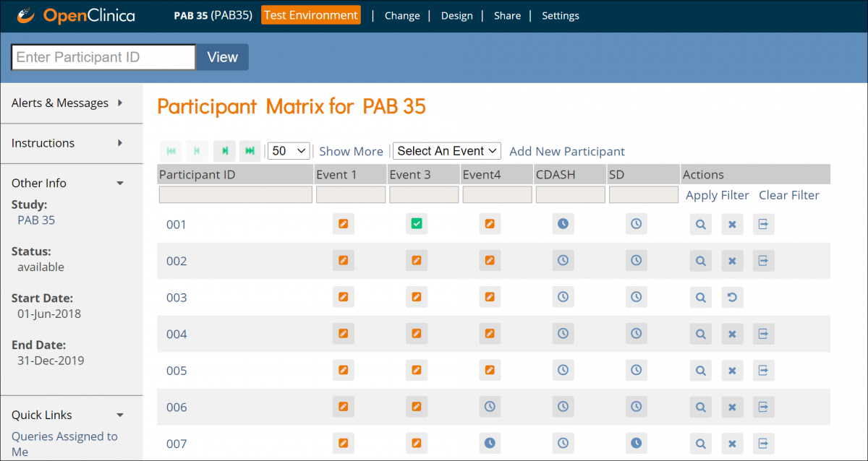Click SD scheduled clock icon for participant 007

tap(636, 443)
